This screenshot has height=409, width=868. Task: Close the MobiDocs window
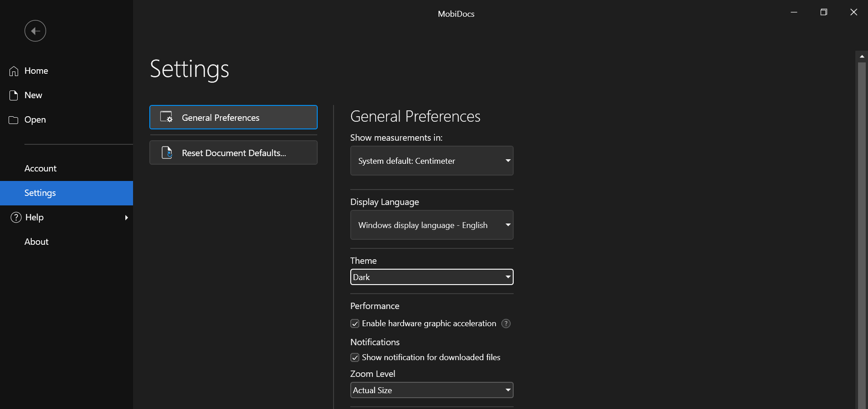tap(854, 12)
